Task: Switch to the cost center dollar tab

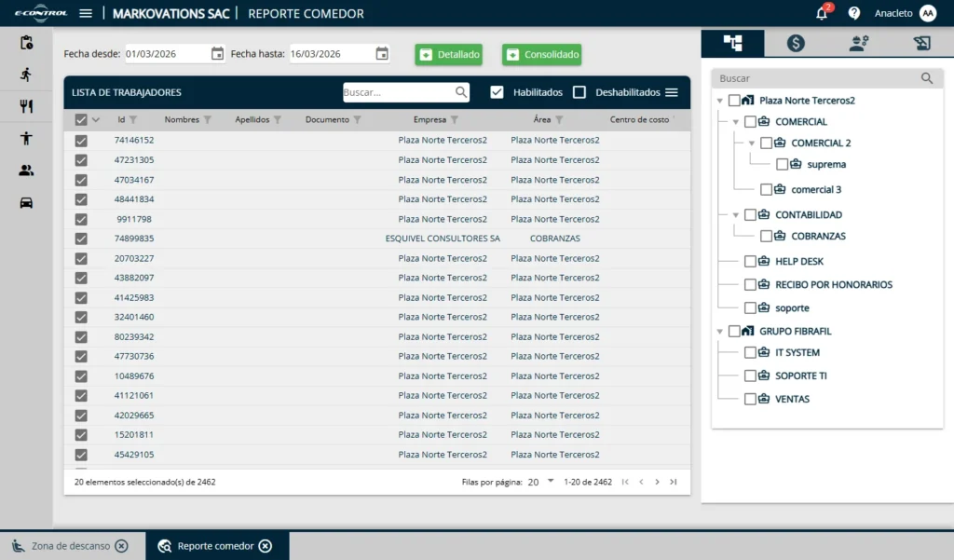Action: point(796,43)
